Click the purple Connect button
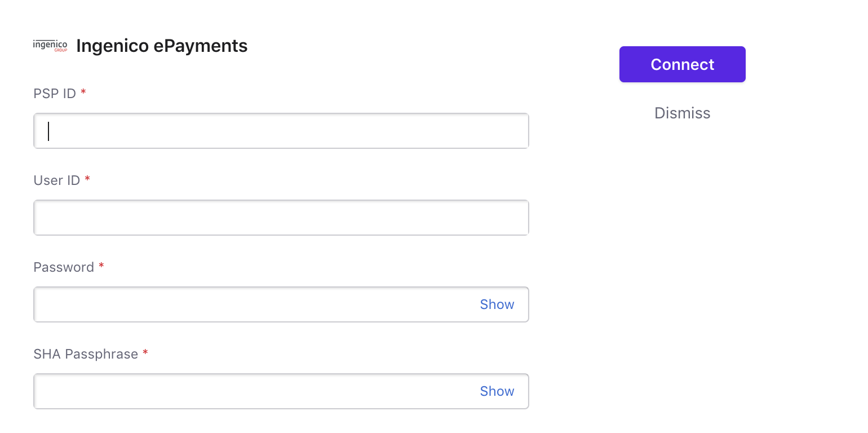Image resolution: width=868 pixels, height=433 pixels. pyautogui.click(x=683, y=64)
